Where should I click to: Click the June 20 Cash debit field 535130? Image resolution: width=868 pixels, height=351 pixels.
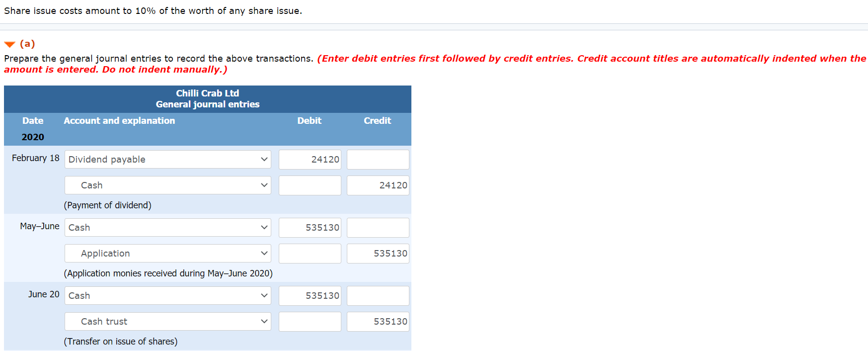tap(310, 295)
